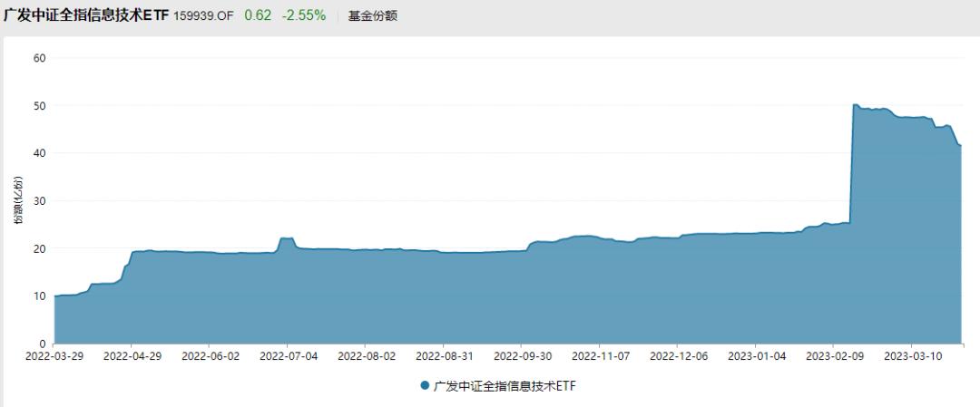
Task: Click the 2022-09-30 x-axis date label
Action: pos(521,356)
